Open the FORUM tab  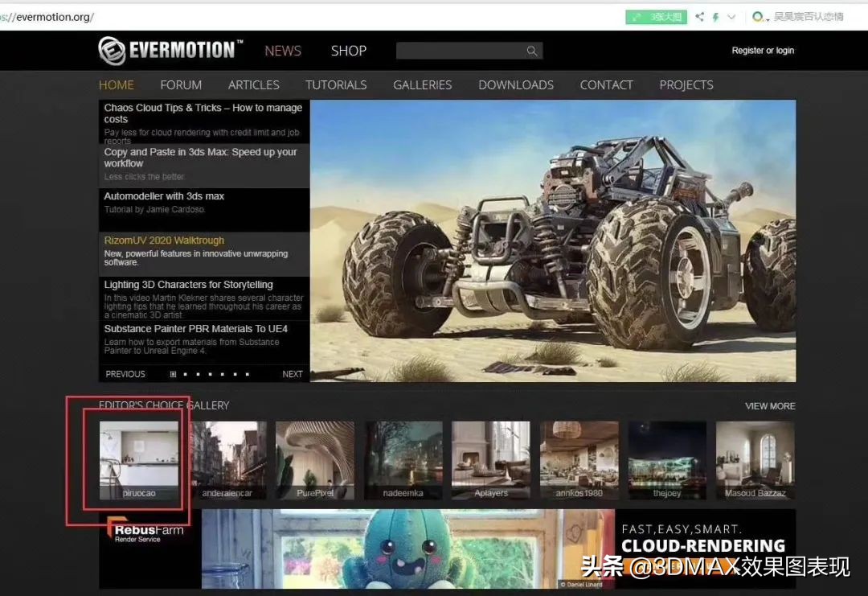coord(181,84)
